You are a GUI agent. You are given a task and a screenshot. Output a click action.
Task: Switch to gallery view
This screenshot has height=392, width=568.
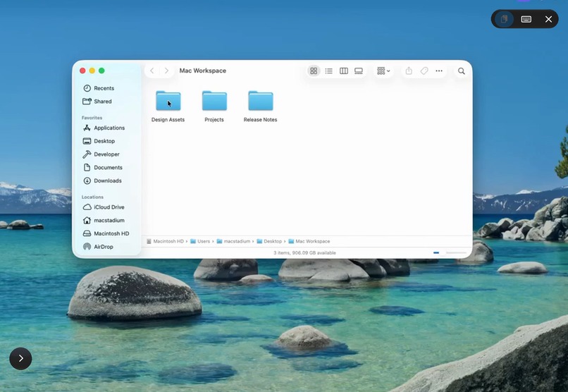(x=359, y=71)
